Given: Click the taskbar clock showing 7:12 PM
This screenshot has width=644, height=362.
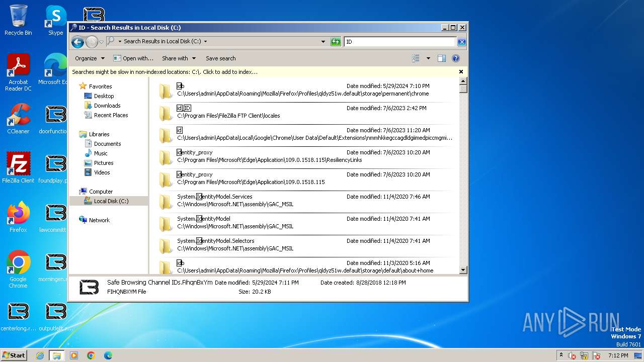Looking at the screenshot, I should tap(618, 355).
